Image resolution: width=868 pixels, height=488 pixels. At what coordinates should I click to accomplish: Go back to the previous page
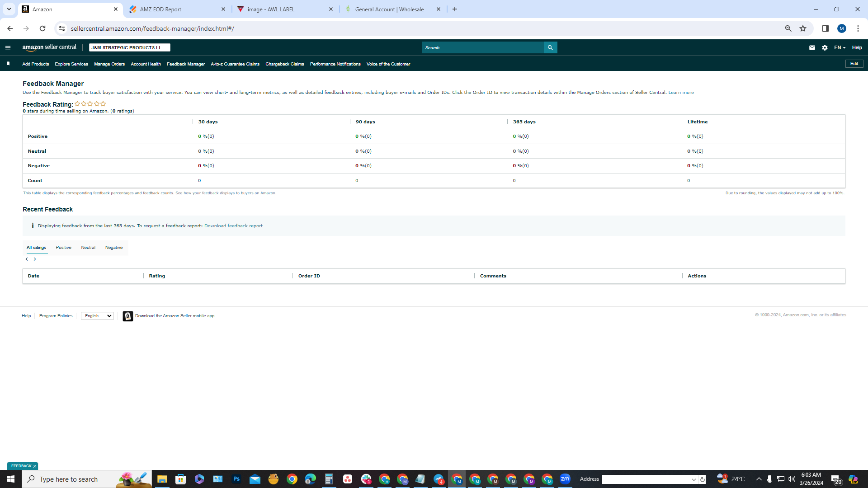point(10,28)
